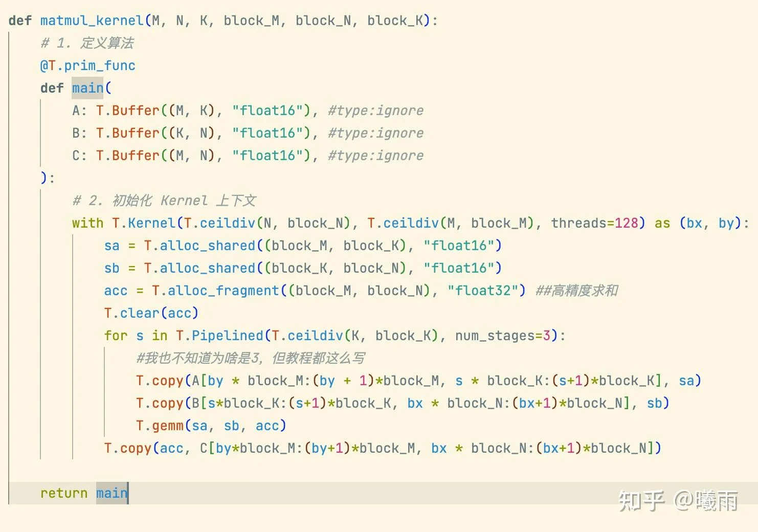Image resolution: width=758 pixels, height=532 pixels.
Task: Click the 'sa' variable in 'sa = T.alloc_shared'
Action: coord(112,246)
